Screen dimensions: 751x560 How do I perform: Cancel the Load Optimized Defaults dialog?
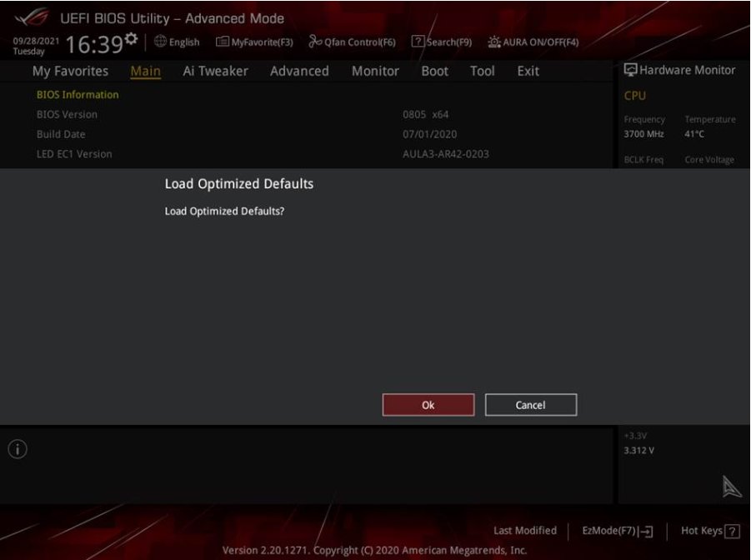(x=530, y=405)
